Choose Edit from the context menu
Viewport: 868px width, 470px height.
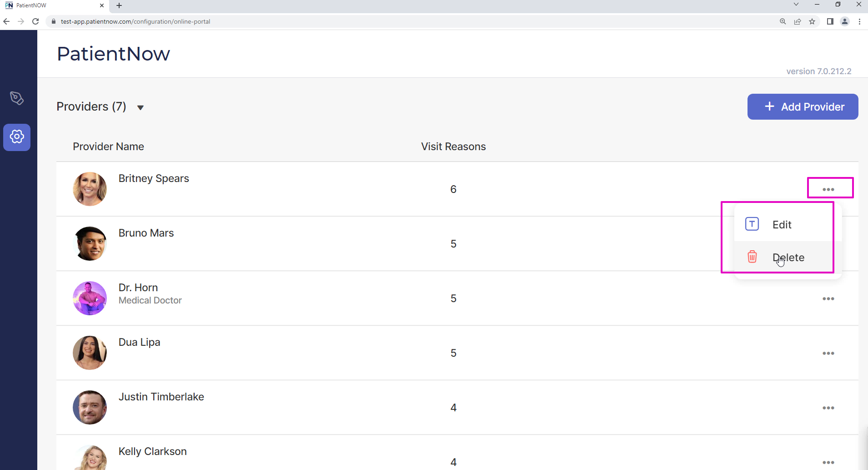pos(782,224)
